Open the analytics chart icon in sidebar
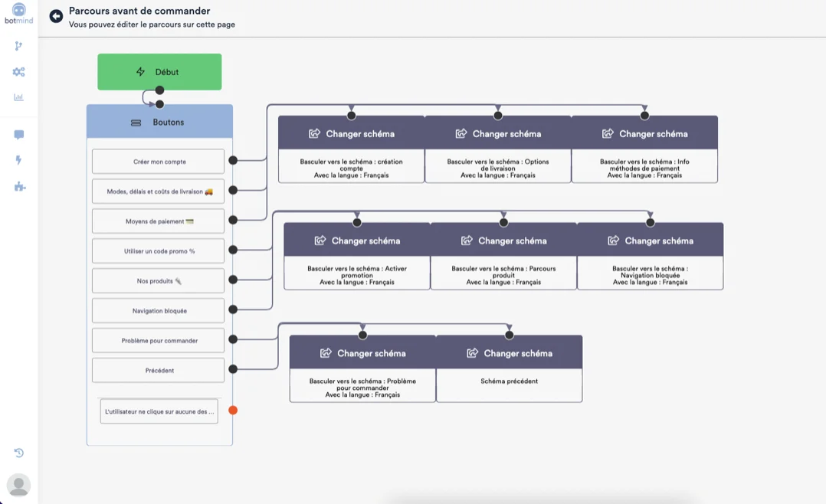This screenshot has width=826, height=504. tap(18, 97)
